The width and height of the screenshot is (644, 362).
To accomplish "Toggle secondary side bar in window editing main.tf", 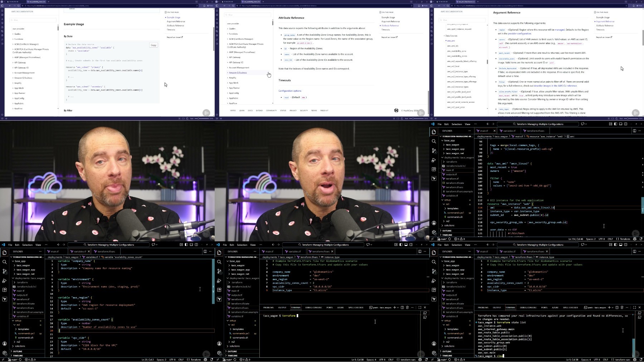I will (x=626, y=124).
